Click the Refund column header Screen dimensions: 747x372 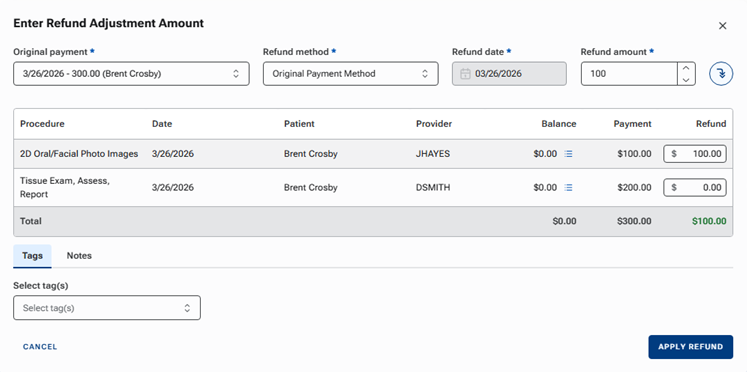coord(711,124)
